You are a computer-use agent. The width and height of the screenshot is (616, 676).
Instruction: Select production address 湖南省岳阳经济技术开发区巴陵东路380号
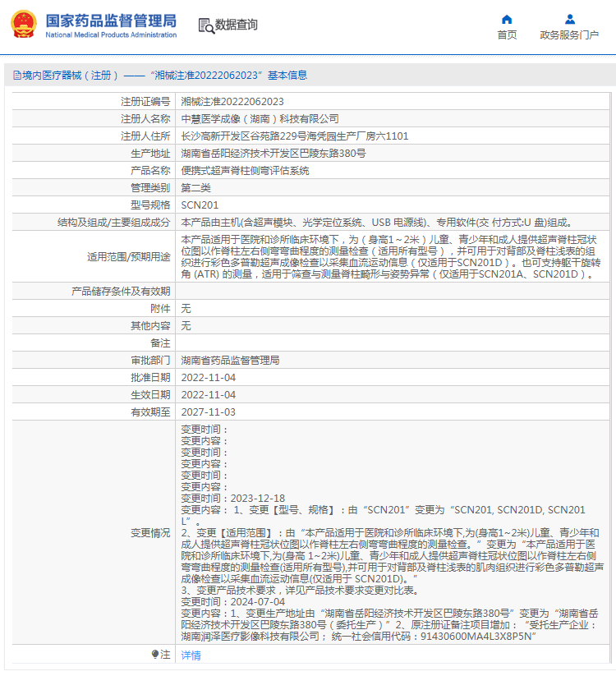click(x=274, y=154)
